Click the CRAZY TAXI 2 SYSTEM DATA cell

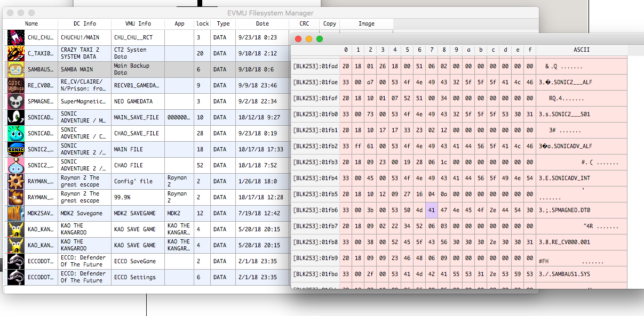[85, 53]
